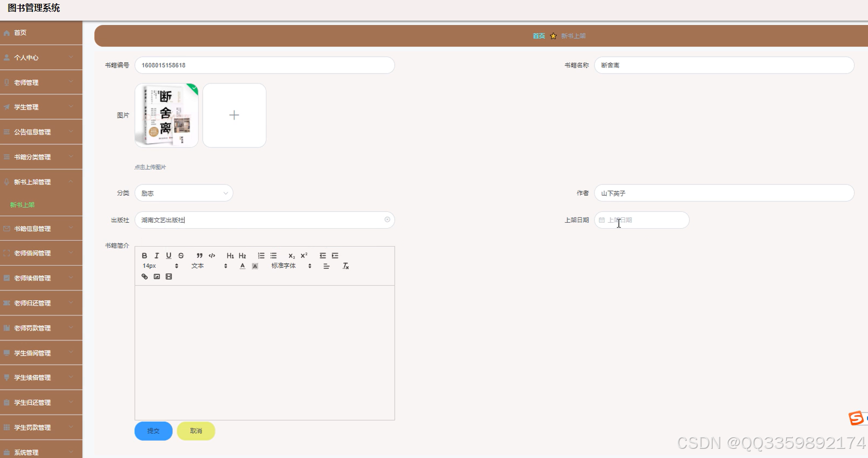Viewport: 868px width, 458px height.
Task: Toggle underline formatting in the editor
Action: click(x=168, y=256)
